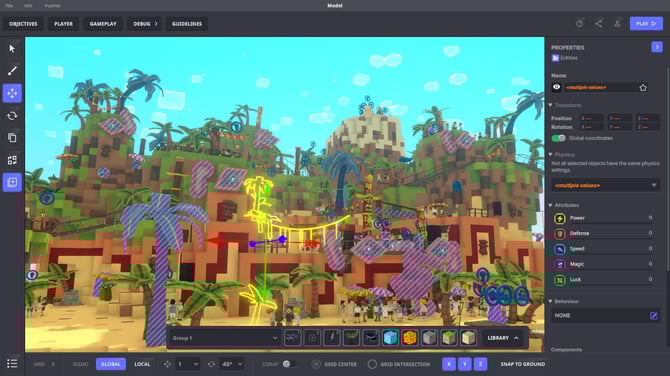Screen dimensions: 670x376
Task: Select the third quick-bar asset slot
Action: coord(332,338)
